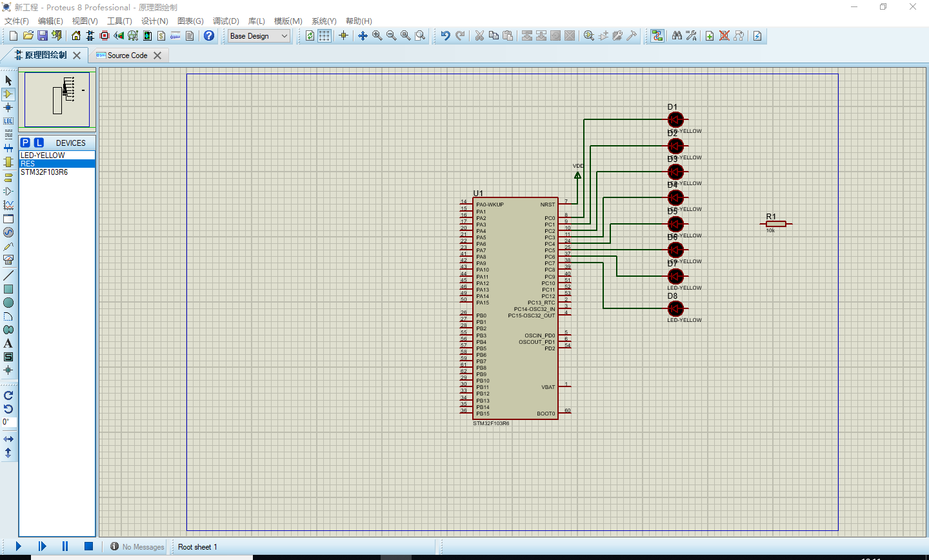
Task: Flip vertically with Y-mirror icon
Action: tap(8, 453)
